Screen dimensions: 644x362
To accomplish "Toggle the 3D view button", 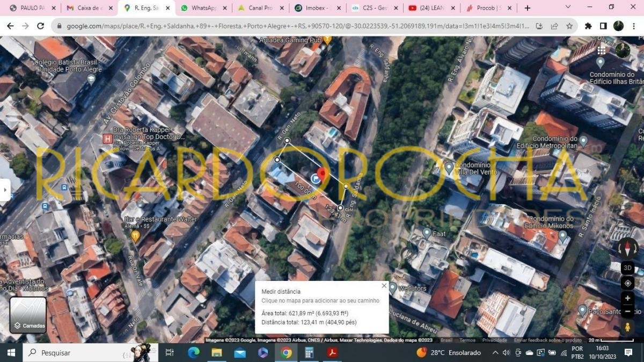I will (x=627, y=268).
